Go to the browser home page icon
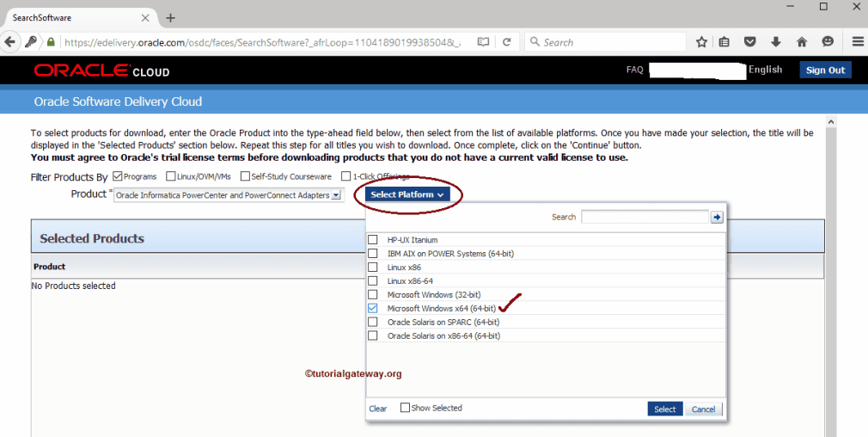Viewport: 868px width, 437px height. (x=802, y=42)
